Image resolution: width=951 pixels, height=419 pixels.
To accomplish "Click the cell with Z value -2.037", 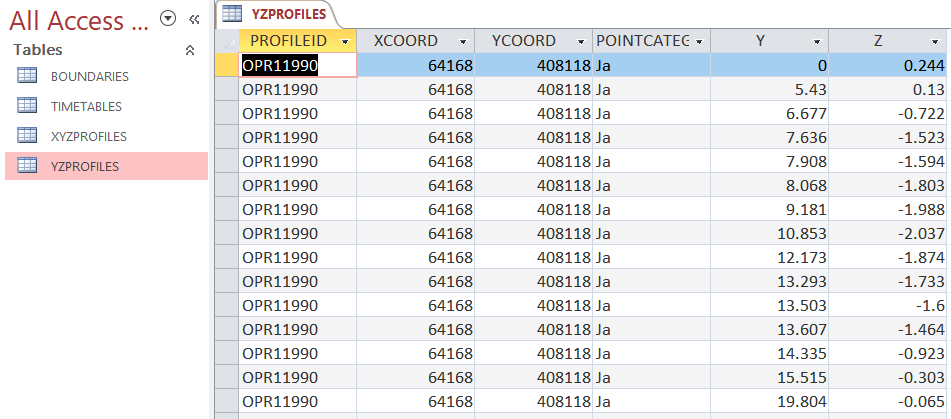I will tap(890, 233).
